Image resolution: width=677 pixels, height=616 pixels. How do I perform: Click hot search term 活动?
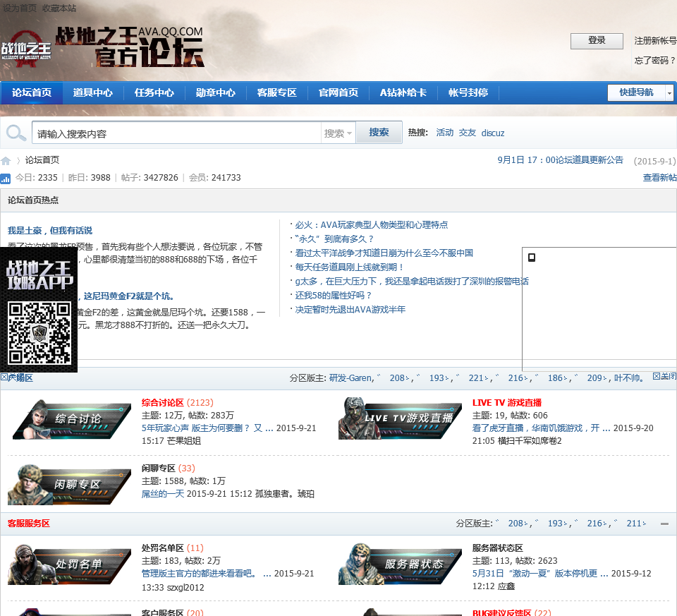point(445,133)
